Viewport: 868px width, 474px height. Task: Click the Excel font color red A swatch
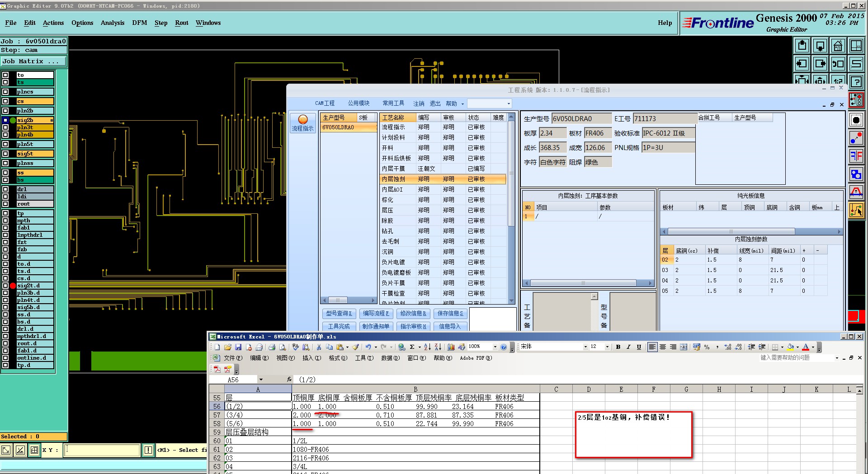point(806,347)
